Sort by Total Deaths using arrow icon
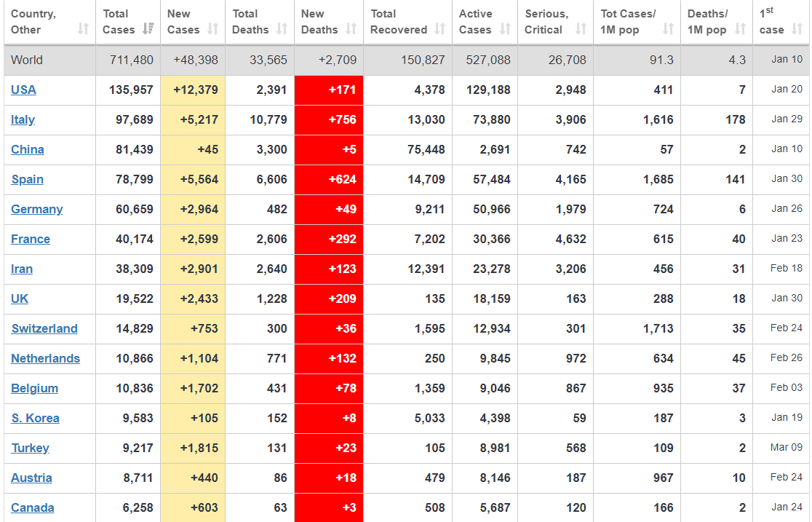 [282, 29]
